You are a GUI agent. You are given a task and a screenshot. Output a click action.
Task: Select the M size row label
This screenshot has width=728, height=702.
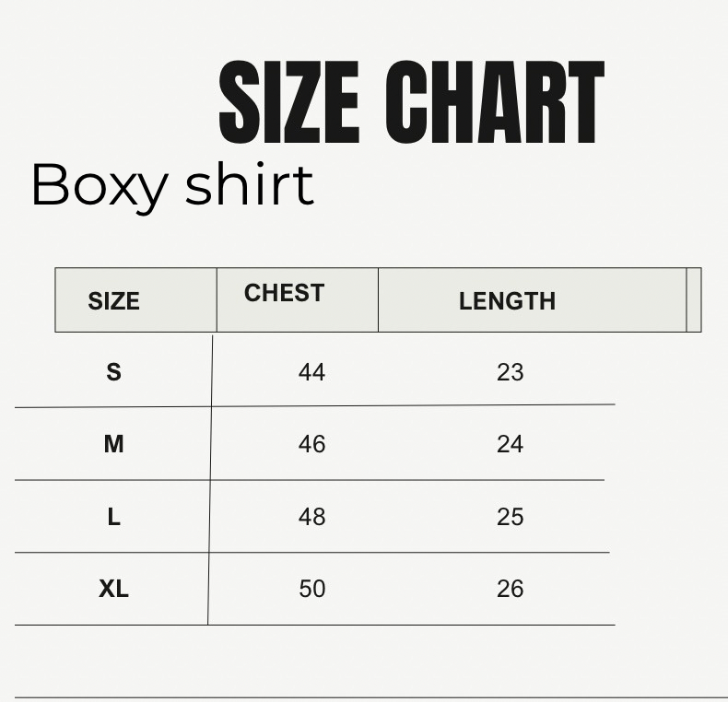(113, 444)
